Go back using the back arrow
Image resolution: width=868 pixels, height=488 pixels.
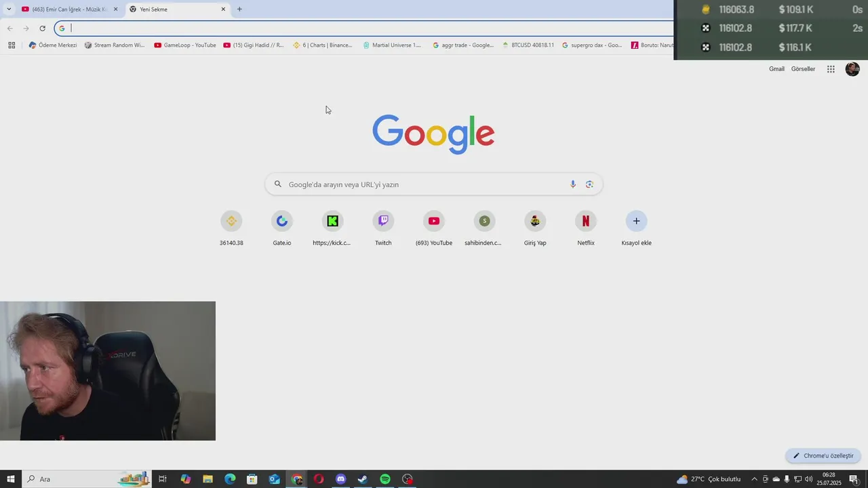9,28
